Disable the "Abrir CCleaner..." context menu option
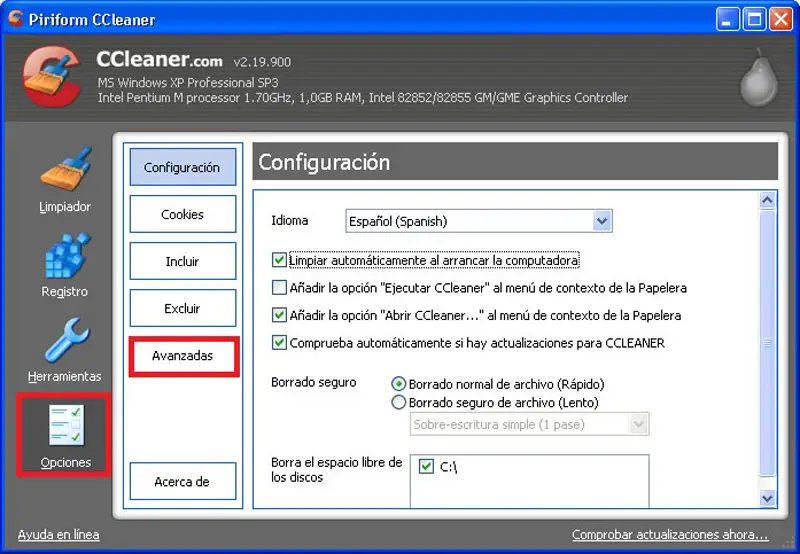Viewport: 800px width, 554px height. pyautogui.click(x=279, y=315)
